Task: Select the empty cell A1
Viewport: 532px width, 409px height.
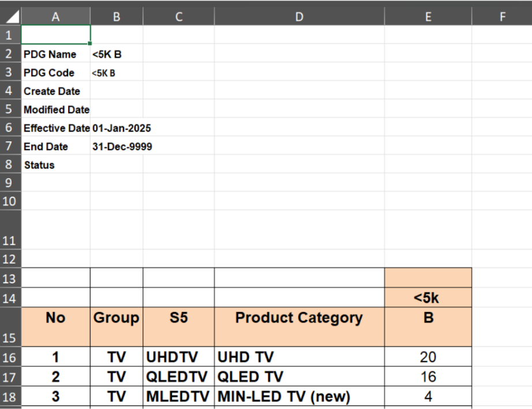Action: (55, 35)
